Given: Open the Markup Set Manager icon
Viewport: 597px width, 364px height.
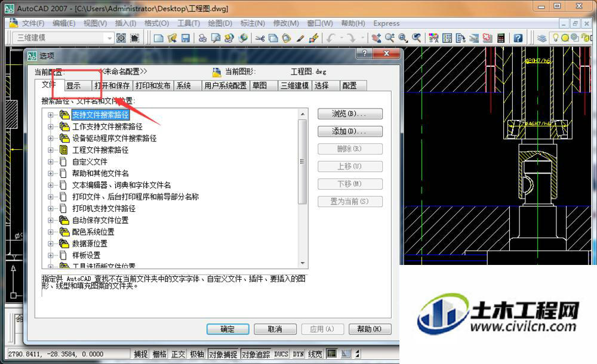Looking at the screenshot, I should [487, 38].
